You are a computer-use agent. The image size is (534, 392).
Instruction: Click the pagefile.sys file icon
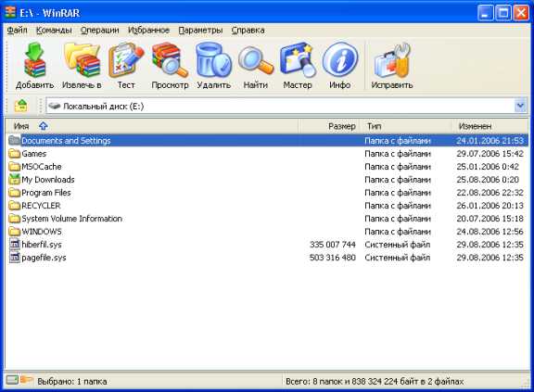coord(14,257)
